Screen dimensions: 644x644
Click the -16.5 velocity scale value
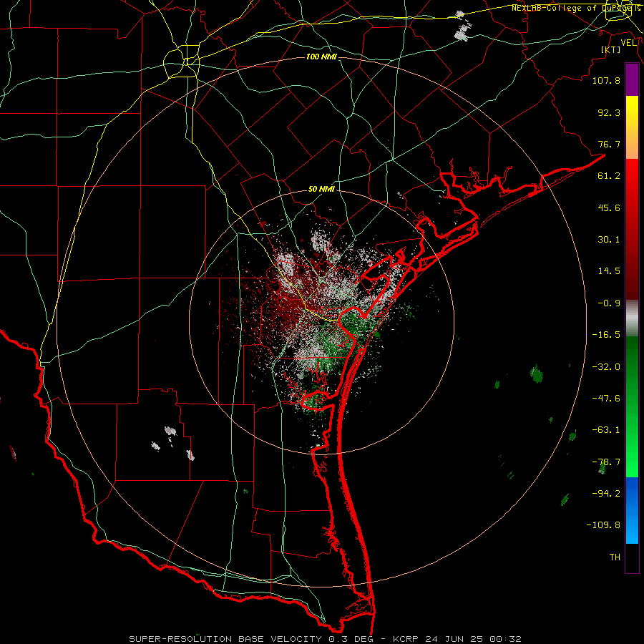(x=606, y=335)
